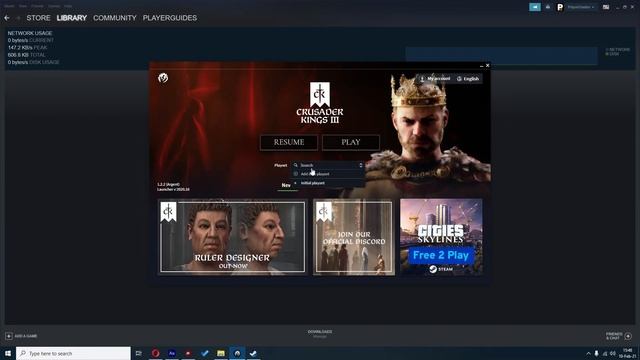Show hidden system tray icons
The height and width of the screenshot is (360, 640).
tap(588, 353)
